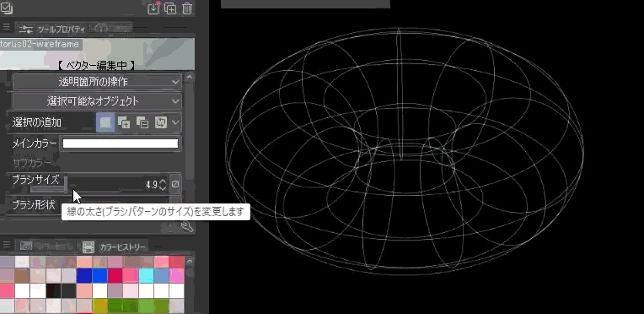
Task: Pick the violet-pink swatch at row end
Action: [x=177, y=276]
